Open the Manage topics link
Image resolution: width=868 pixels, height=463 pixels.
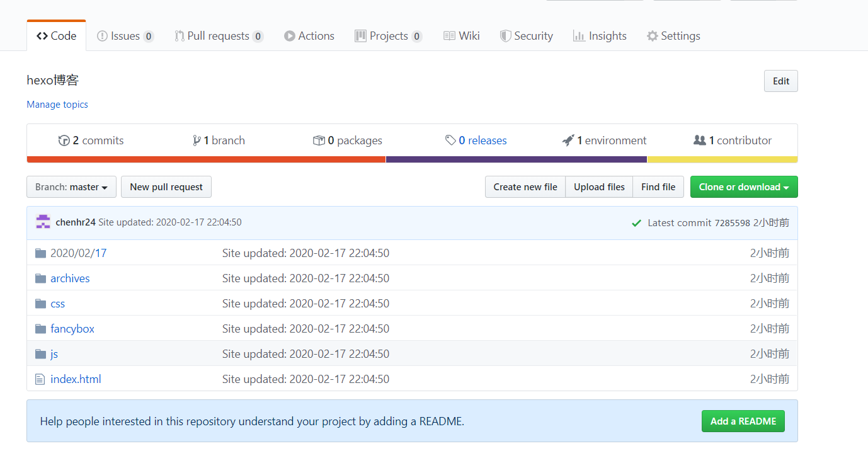point(57,105)
